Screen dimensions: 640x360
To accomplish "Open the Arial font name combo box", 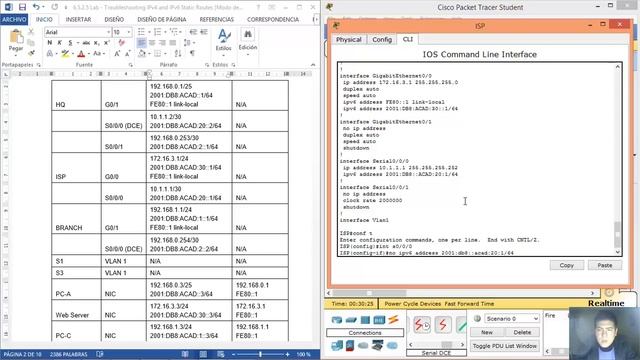I will tap(78, 32).
